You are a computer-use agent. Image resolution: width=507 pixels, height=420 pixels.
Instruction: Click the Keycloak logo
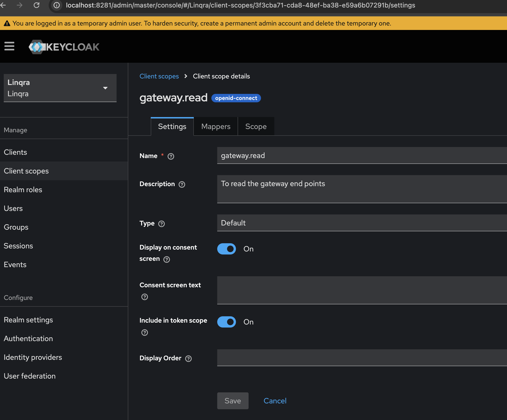coord(64,47)
